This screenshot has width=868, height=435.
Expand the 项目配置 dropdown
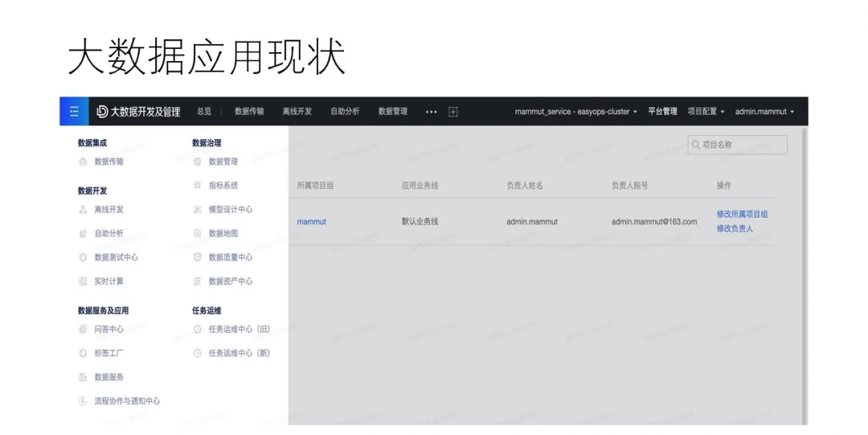[706, 112]
